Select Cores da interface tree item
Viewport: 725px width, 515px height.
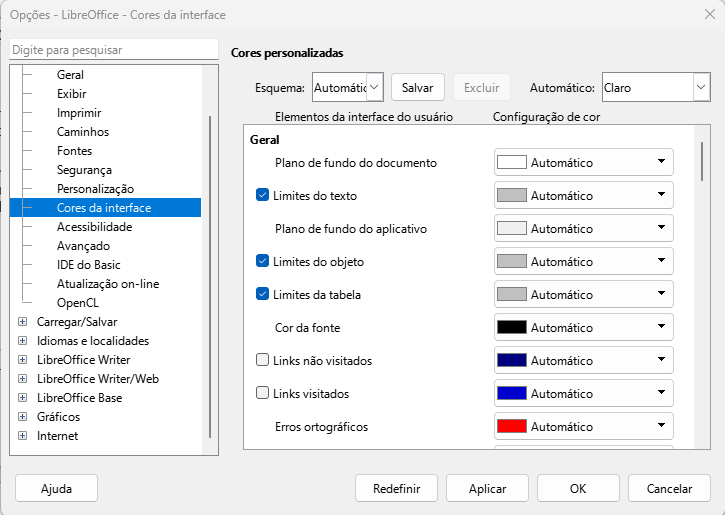(105, 208)
